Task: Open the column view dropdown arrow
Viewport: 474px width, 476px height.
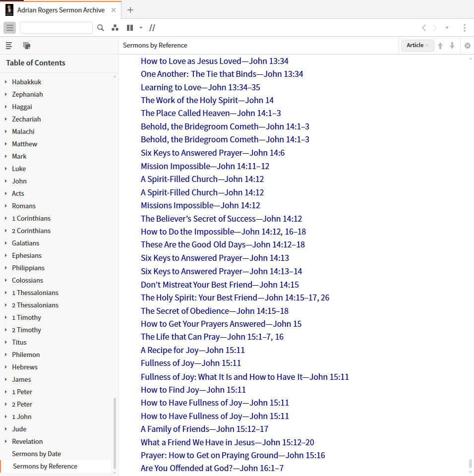Action: click(141, 28)
